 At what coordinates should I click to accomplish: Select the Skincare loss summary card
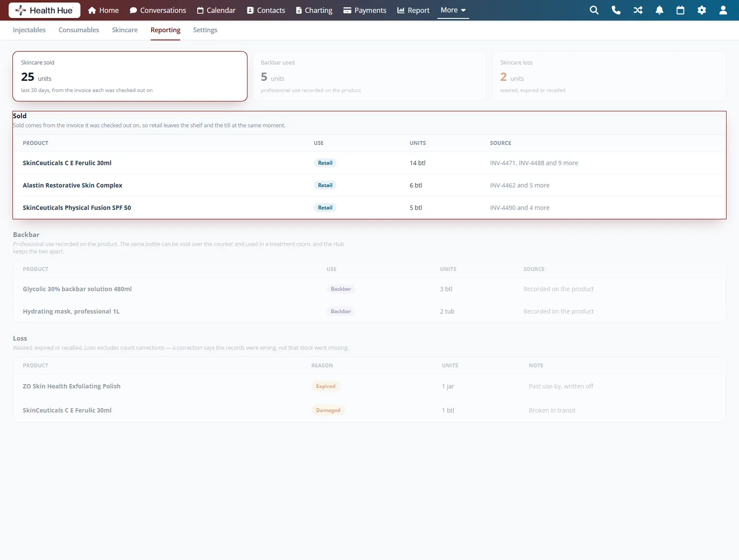[609, 76]
